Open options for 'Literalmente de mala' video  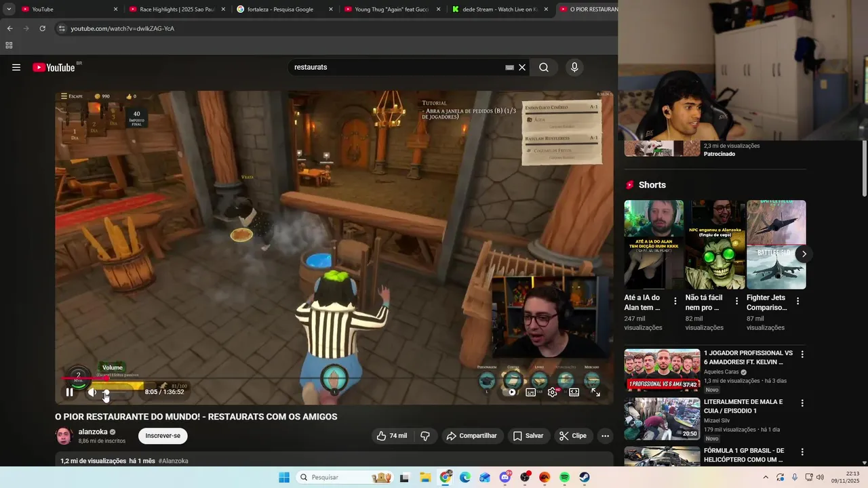point(802,403)
